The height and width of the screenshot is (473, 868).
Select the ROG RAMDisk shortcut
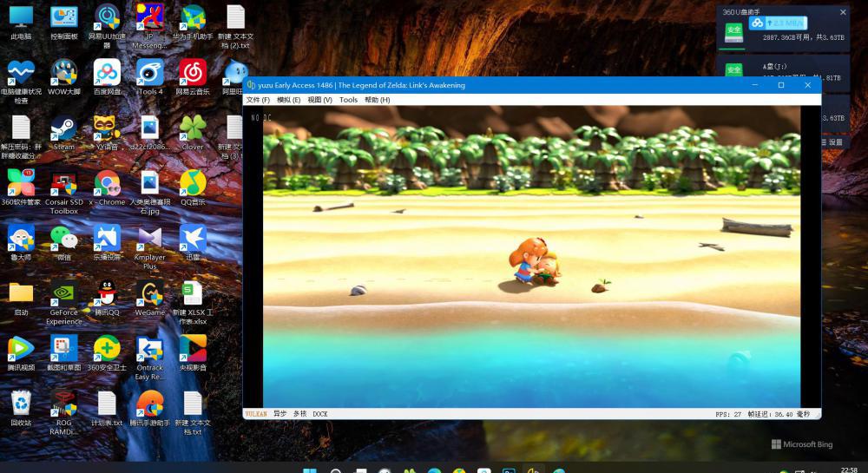64,413
